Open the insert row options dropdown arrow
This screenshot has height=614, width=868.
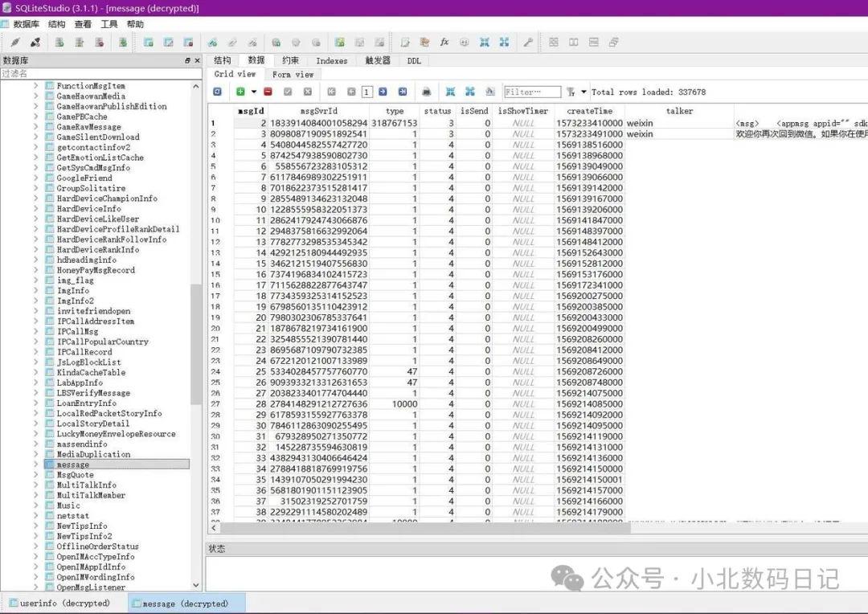click(x=254, y=92)
